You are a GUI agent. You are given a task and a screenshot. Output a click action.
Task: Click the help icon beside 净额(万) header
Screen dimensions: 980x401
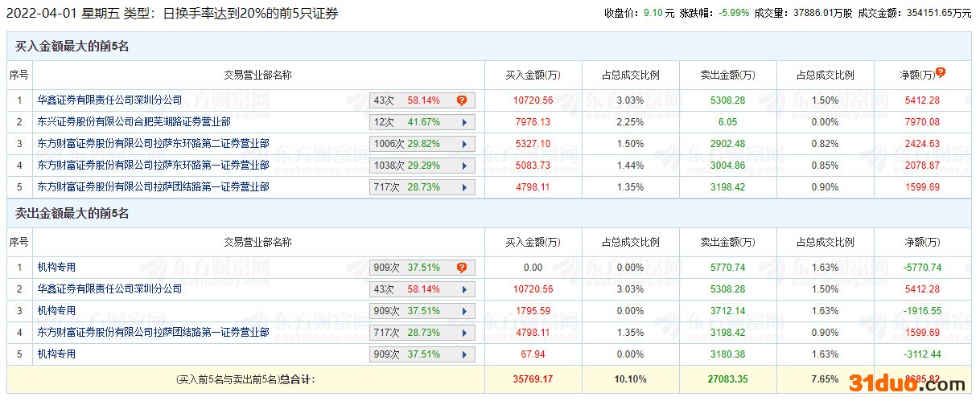pyautogui.click(x=941, y=72)
